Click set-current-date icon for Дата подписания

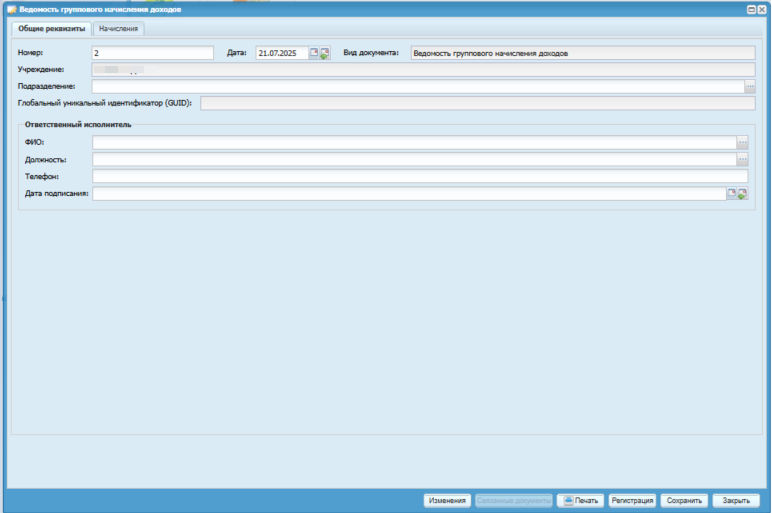tap(743, 194)
